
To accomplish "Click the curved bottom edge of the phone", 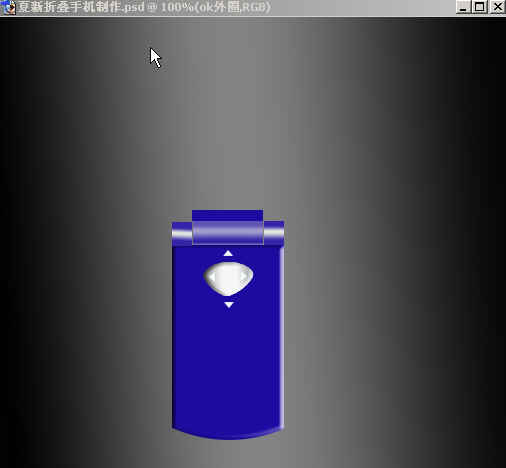I will point(228,433).
